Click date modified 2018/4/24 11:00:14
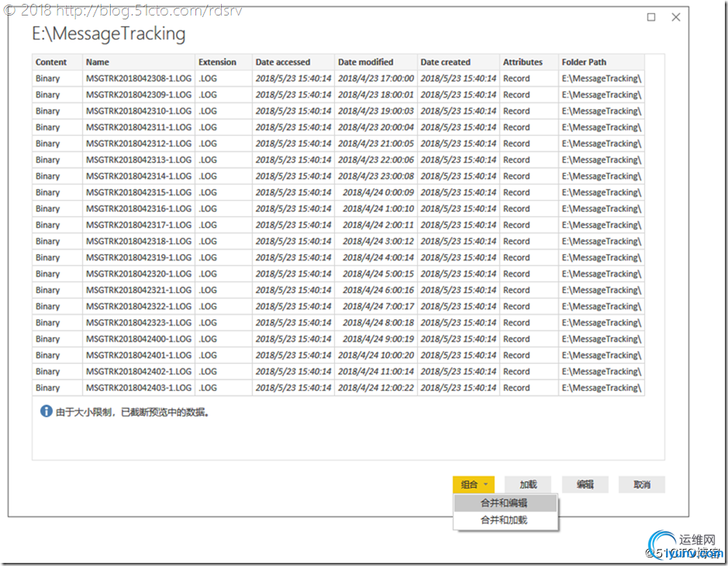The image size is (728, 566). click(375, 371)
